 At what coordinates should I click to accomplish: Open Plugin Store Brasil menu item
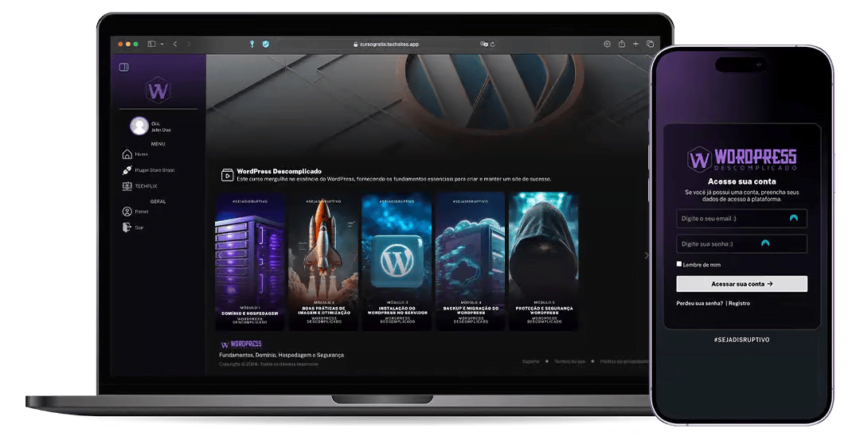tap(148, 170)
